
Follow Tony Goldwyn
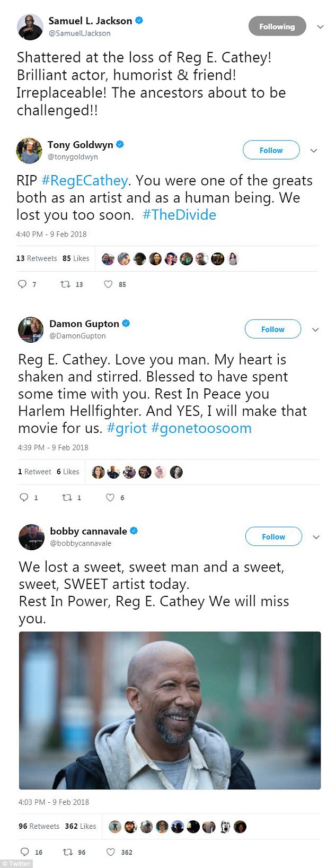click(x=271, y=150)
